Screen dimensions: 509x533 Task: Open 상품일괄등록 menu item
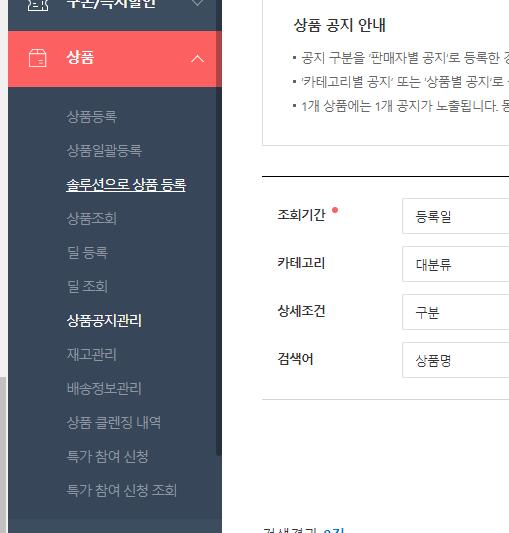pos(104,151)
